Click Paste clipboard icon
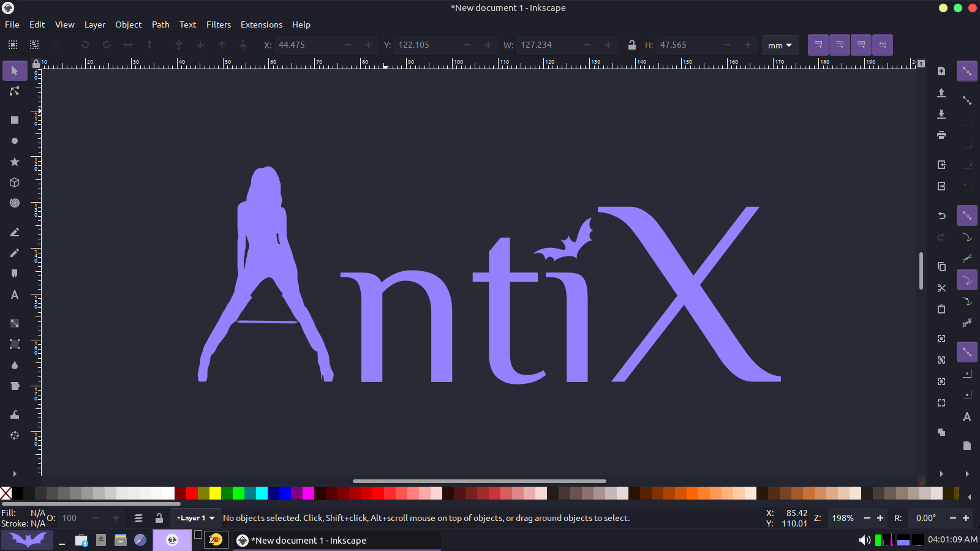Screen dimensions: 980x551 [x=941, y=309]
